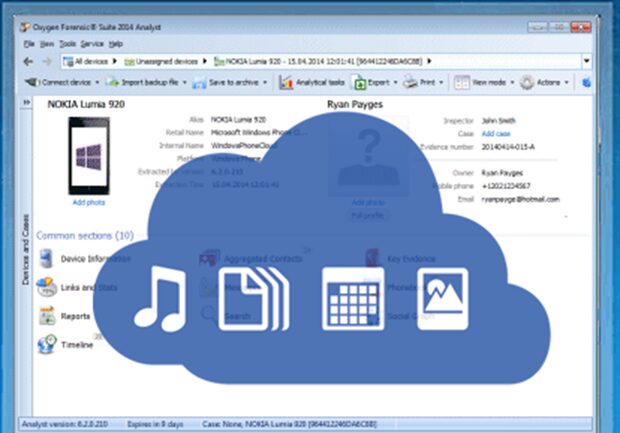Image resolution: width=620 pixels, height=433 pixels.
Task: Open Connect device dropdown arrow
Action: point(97,83)
